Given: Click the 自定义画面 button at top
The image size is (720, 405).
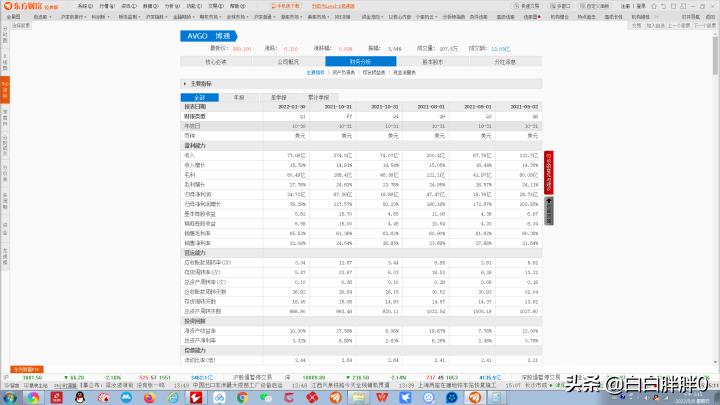Looking at the screenshot, I should tap(595, 6).
